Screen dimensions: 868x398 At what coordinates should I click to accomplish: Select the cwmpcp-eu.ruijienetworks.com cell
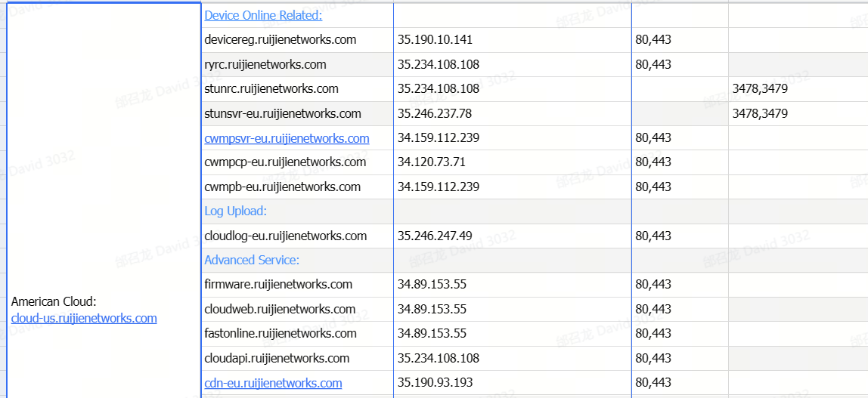click(x=297, y=162)
